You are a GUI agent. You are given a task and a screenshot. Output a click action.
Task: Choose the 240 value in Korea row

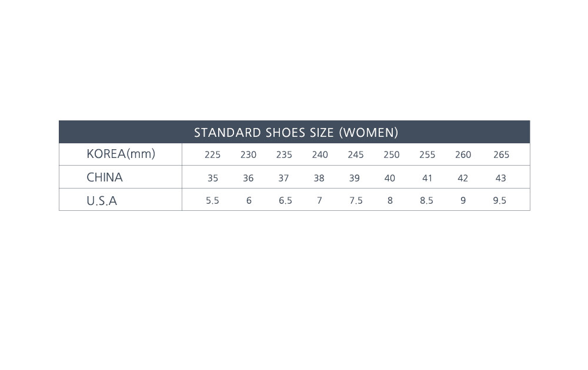coord(320,155)
